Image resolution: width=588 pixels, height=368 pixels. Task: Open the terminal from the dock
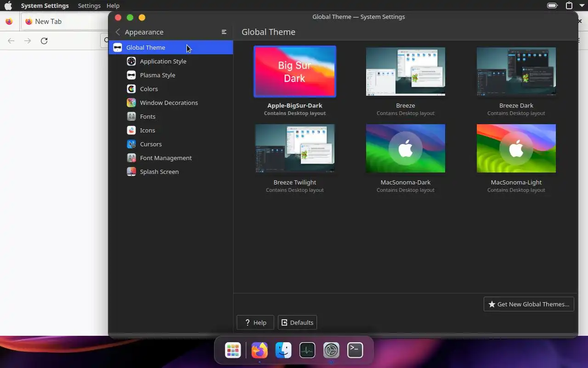pos(355,351)
